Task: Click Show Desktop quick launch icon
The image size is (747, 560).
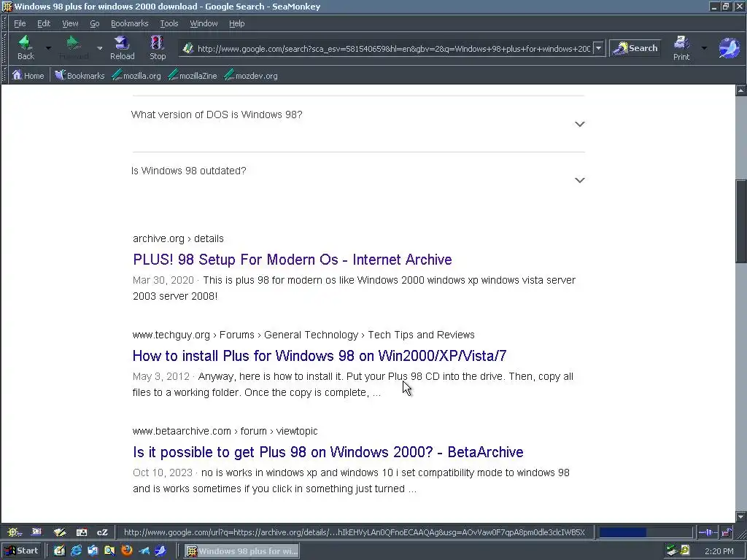Action: (59, 551)
